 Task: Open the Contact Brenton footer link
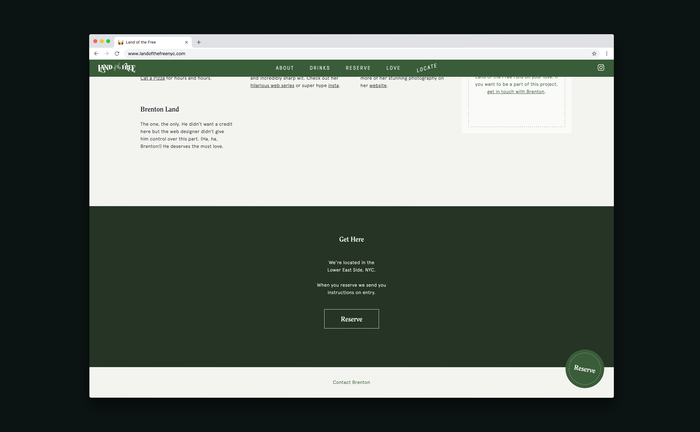[x=351, y=382]
